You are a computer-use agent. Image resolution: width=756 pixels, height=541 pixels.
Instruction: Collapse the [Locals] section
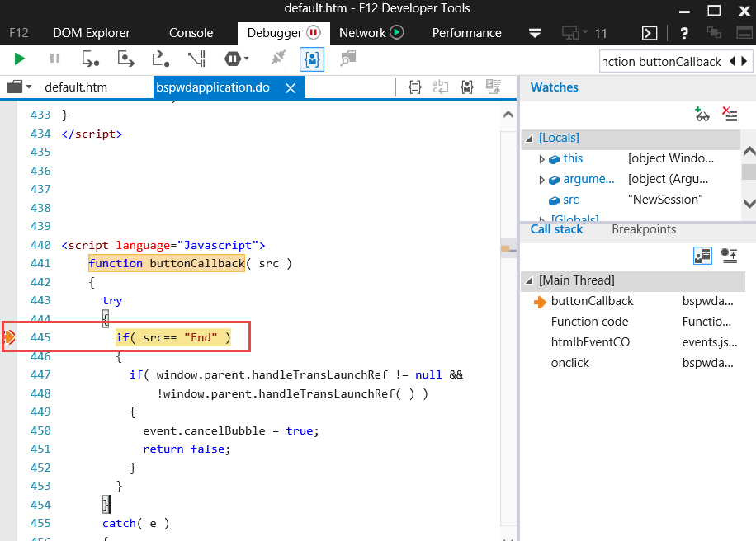tap(529, 139)
